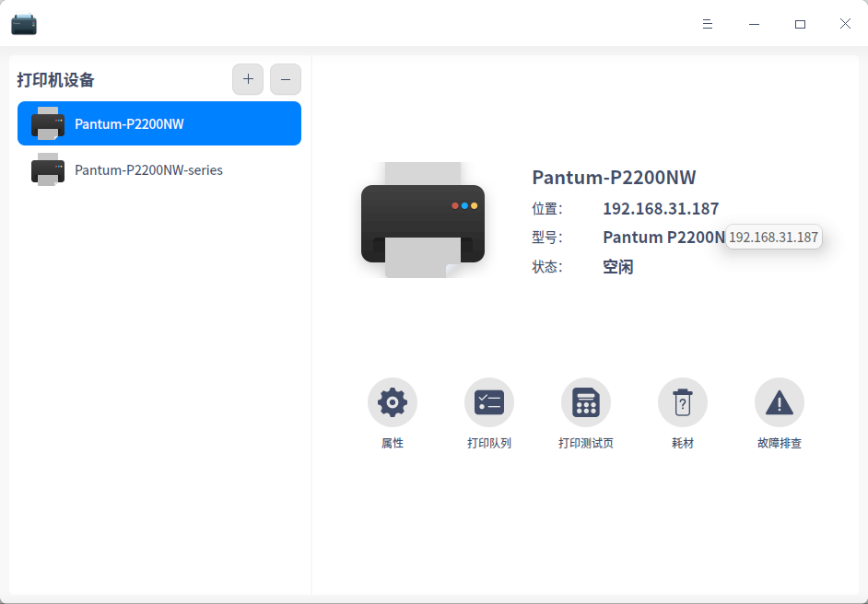The image size is (868, 604).
Task: Click the printer icon beside Pantum-P2200NW-series
Action: click(x=48, y=169)
